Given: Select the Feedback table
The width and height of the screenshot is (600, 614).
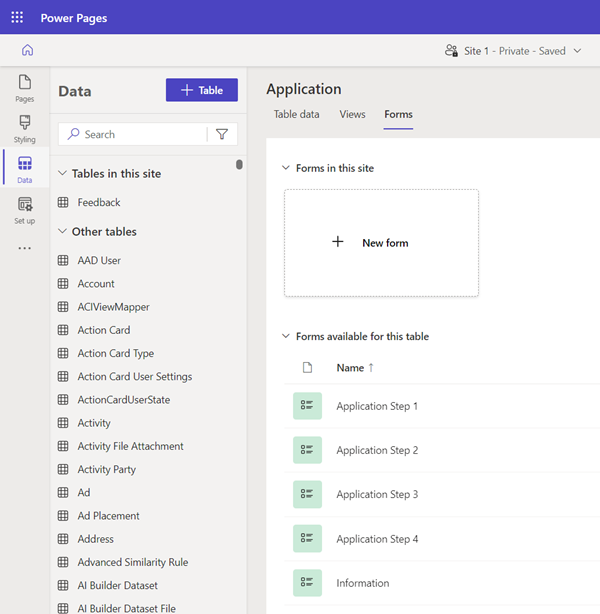Looking at the screenshot, I should tap(98, 202).
